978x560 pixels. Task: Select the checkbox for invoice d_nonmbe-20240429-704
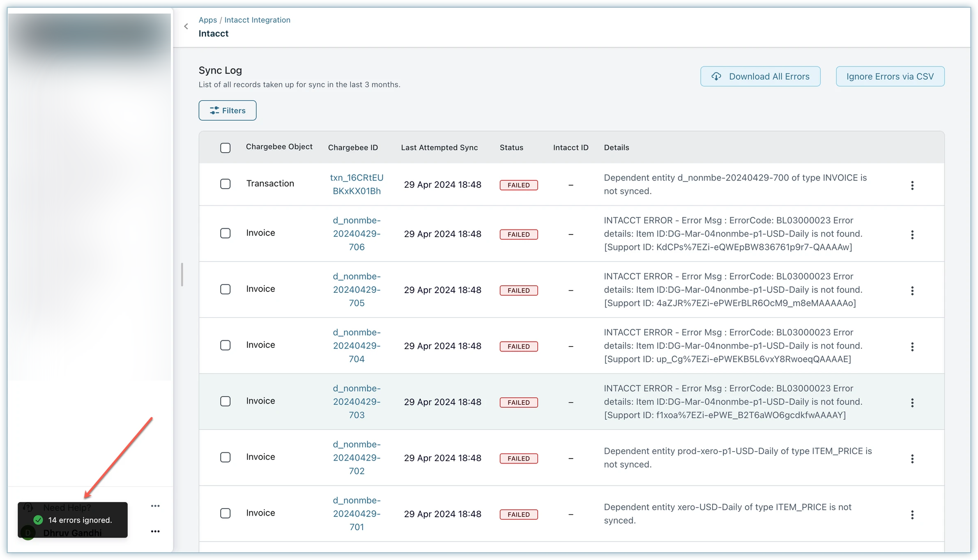225,345
